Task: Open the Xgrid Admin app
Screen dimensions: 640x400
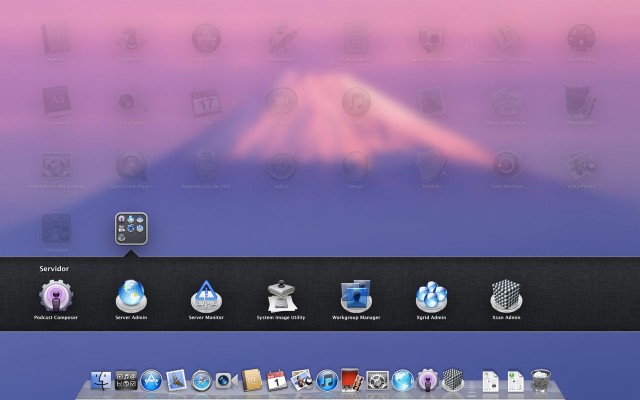Action: click(x=431, y=296)
